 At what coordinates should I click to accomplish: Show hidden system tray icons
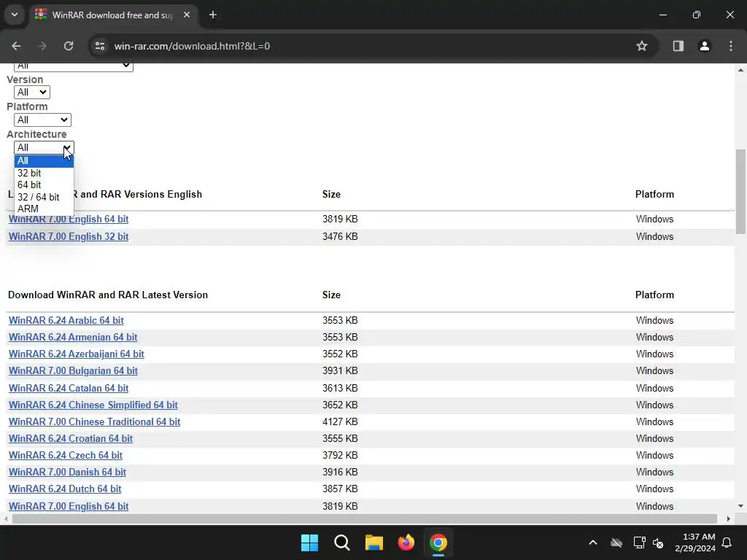[x=593, y=542]
